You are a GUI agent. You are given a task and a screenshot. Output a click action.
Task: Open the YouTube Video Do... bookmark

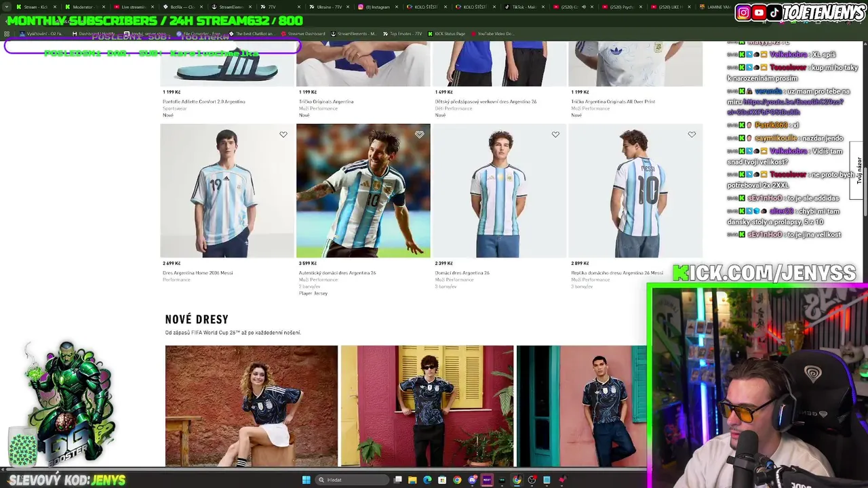(x=493, y=34)
